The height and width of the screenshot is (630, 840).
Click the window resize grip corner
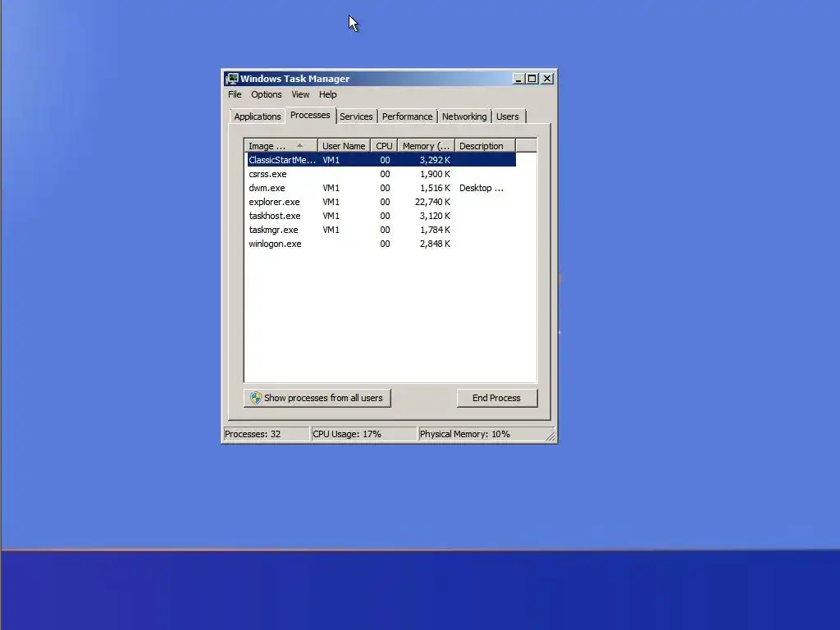(550, 436)
